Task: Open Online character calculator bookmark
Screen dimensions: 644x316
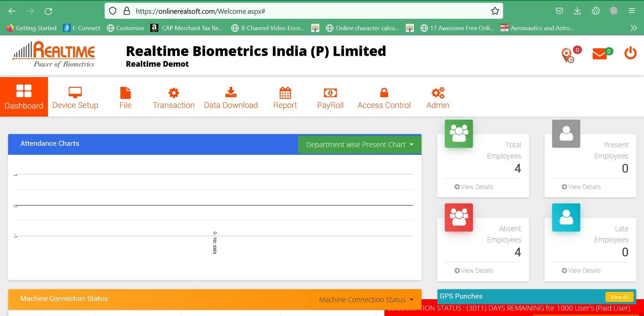Action: pyautogui.click(x=363, y=28)
